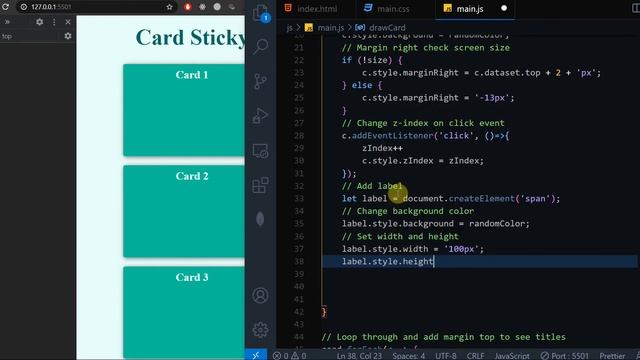
Task: Close unsaved main.js tab dot
Action: pos(504,8)
